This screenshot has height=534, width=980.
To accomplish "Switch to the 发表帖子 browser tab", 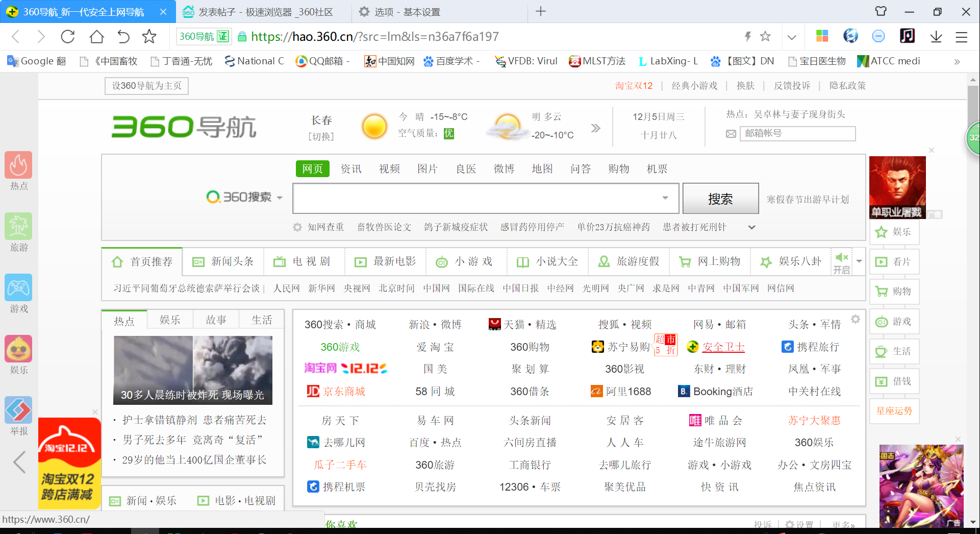I will pyautogui.click(x=264, y=12).
